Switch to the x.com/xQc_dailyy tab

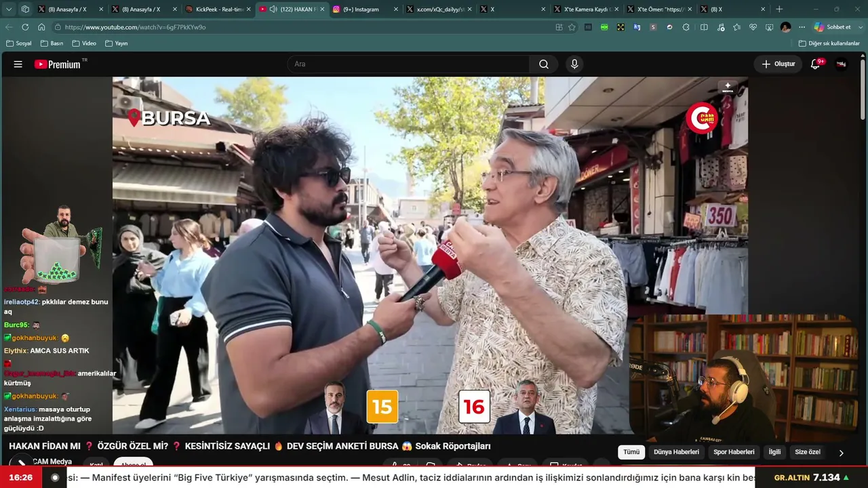(x=439, y=9)
